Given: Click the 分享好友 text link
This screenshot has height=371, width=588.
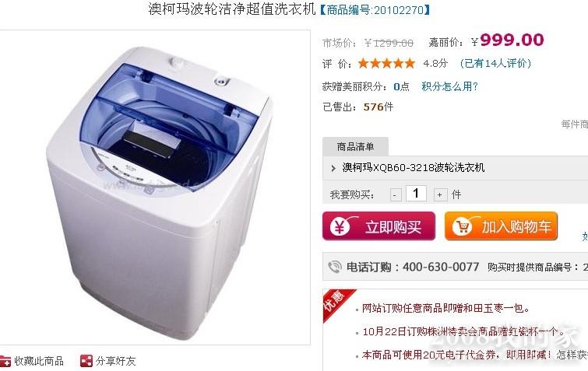Looking at the screenshot, I should coord(115,361).
